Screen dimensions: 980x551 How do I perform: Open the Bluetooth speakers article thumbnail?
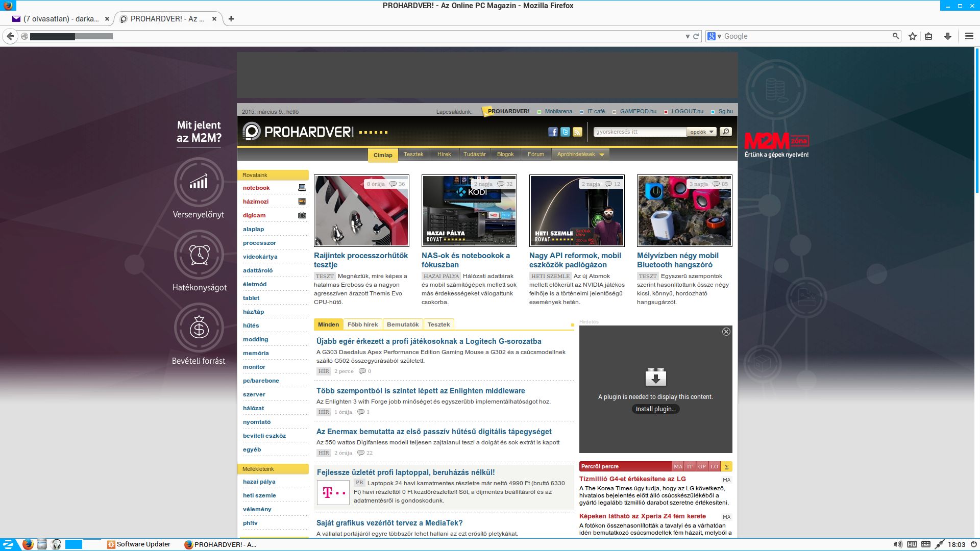(x=684, y=211)
